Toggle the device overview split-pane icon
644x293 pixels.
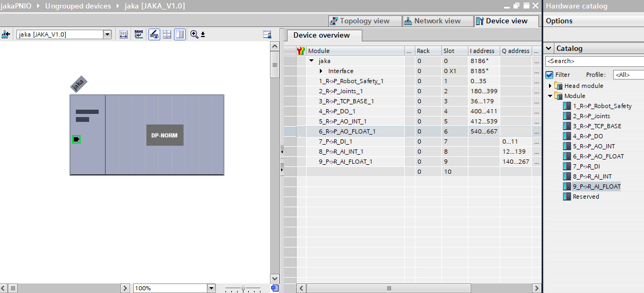[180, 34]
